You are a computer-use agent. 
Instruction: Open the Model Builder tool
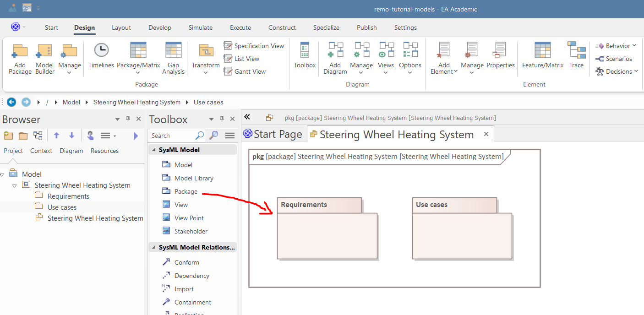point(44,59)
